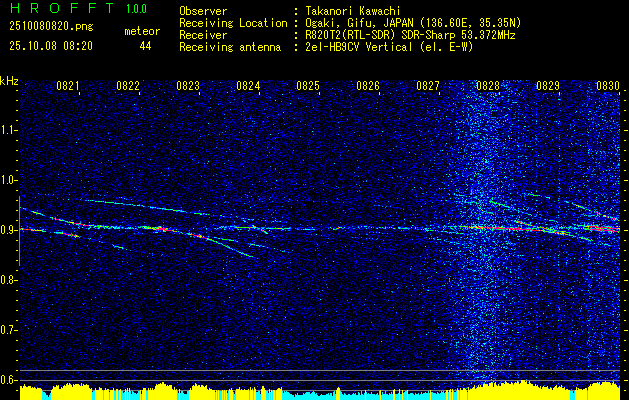The image size is (629, 400).
Task: Click the 0.7 kHz axis label
Action: tap(8, 330)
